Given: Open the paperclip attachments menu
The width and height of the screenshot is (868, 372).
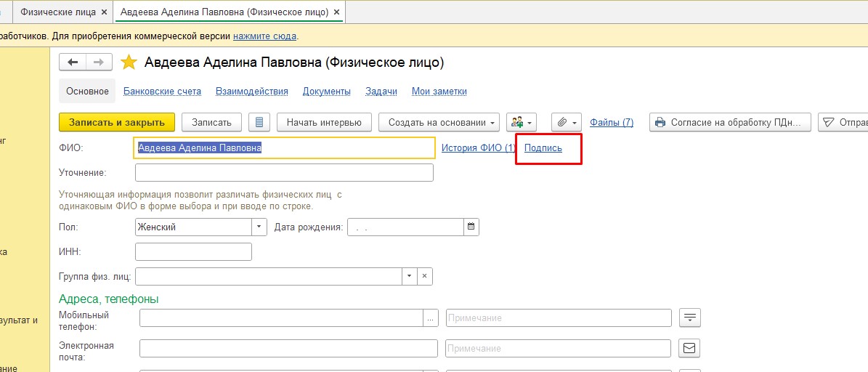Looking at the screenshot, I should [x=567, y=122].
